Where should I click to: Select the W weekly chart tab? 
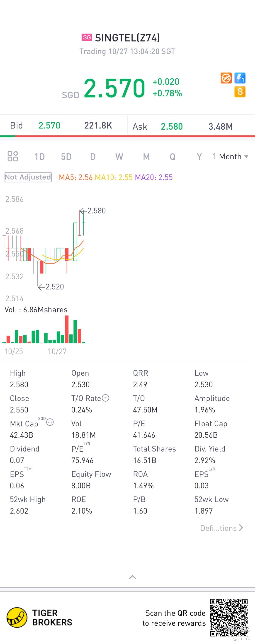point(119,157)
